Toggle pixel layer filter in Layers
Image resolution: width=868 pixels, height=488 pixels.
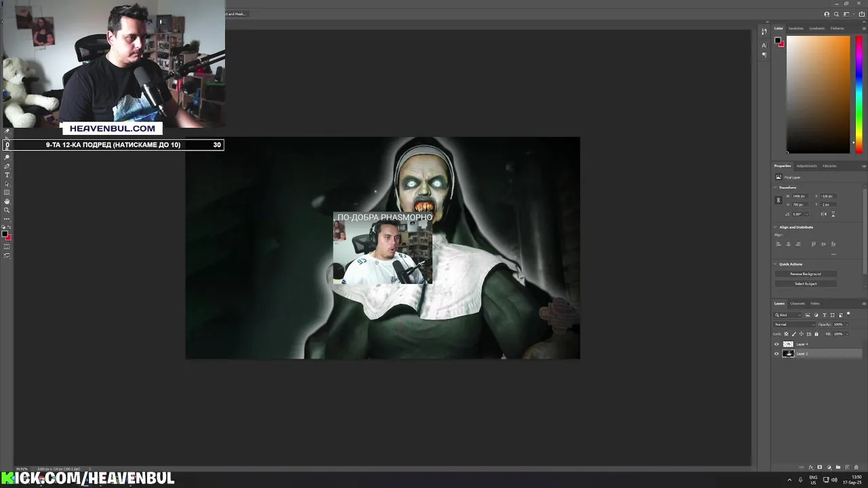pyautogui.click(x=808, y=315)
